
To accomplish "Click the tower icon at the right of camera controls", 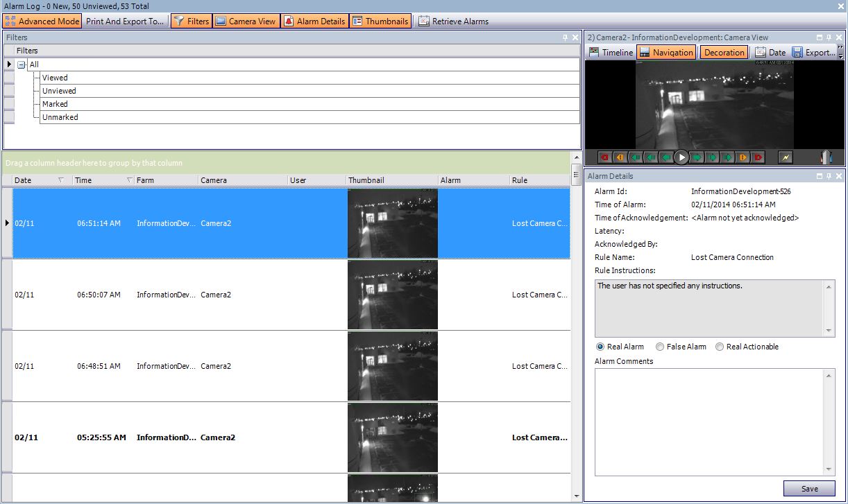I will point(826,157).
